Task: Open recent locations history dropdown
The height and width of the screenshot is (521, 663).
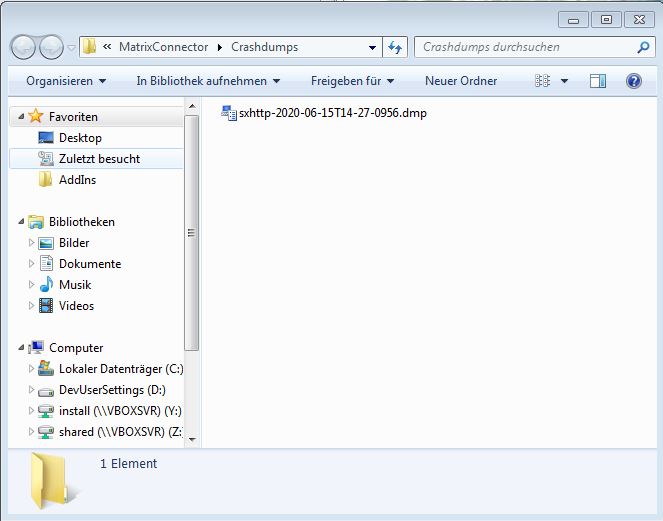Action: pos(71,47)
